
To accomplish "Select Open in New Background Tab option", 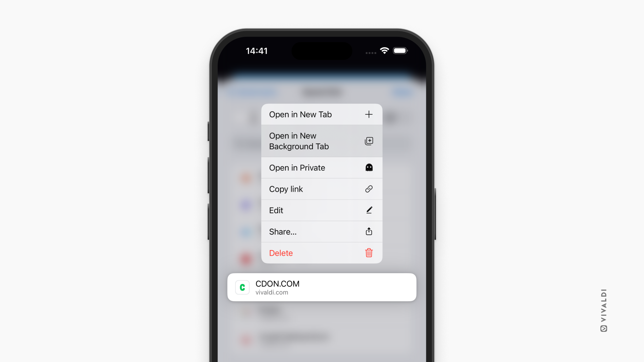I will 322,141.
